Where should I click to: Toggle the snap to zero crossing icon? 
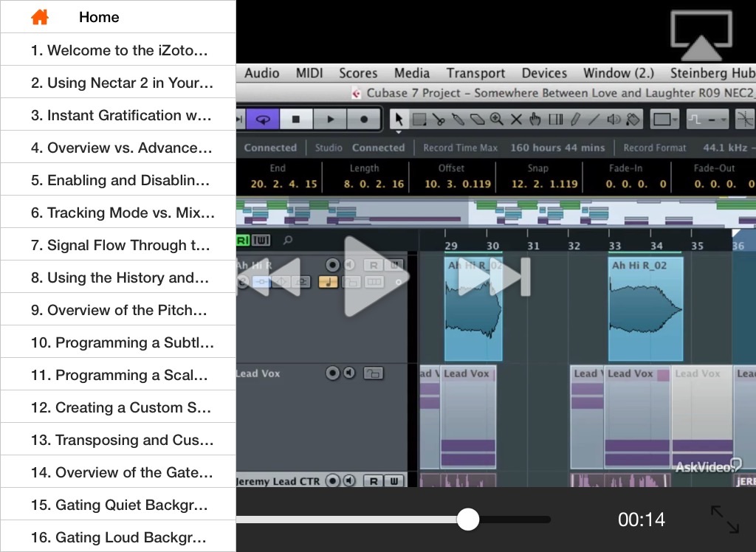coord(745,119)
